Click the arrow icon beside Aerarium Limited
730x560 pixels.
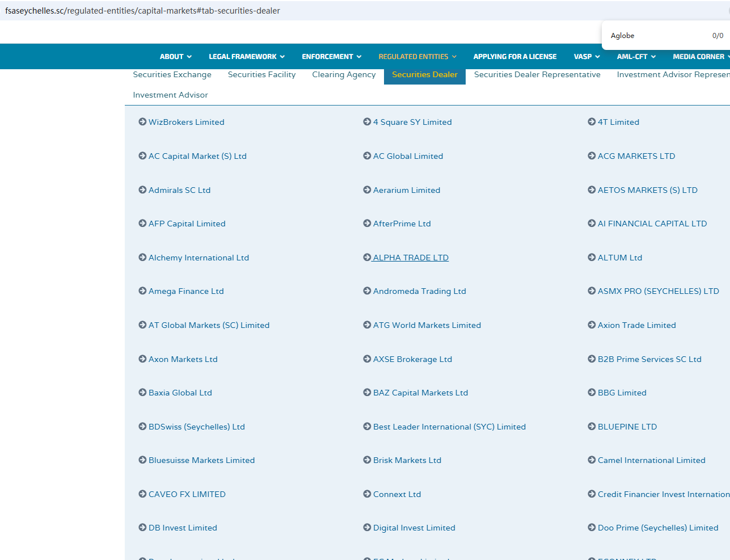pyautogui.click(x=367, y=190)
